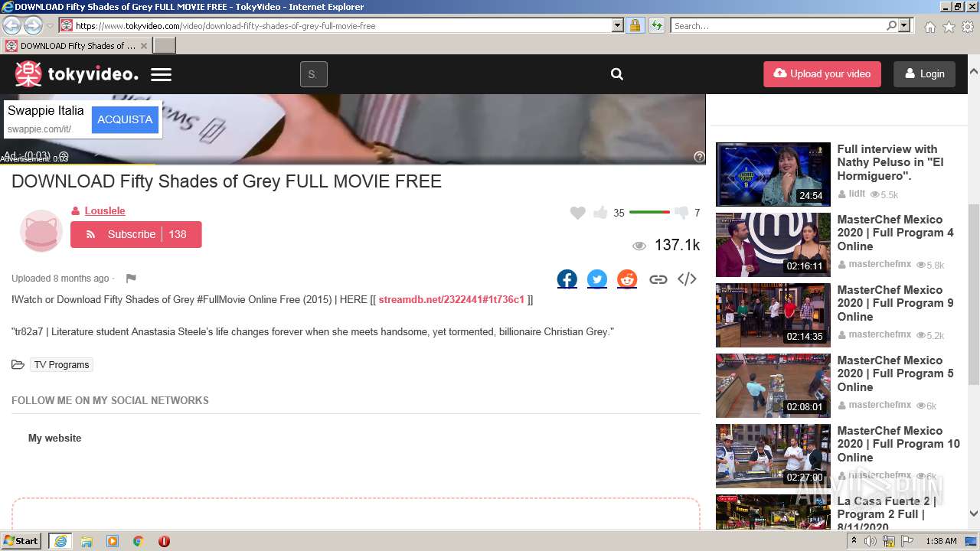Share the video on Reddit
Viewport: 980px width, 551px height.
click(x=627, y=279)
